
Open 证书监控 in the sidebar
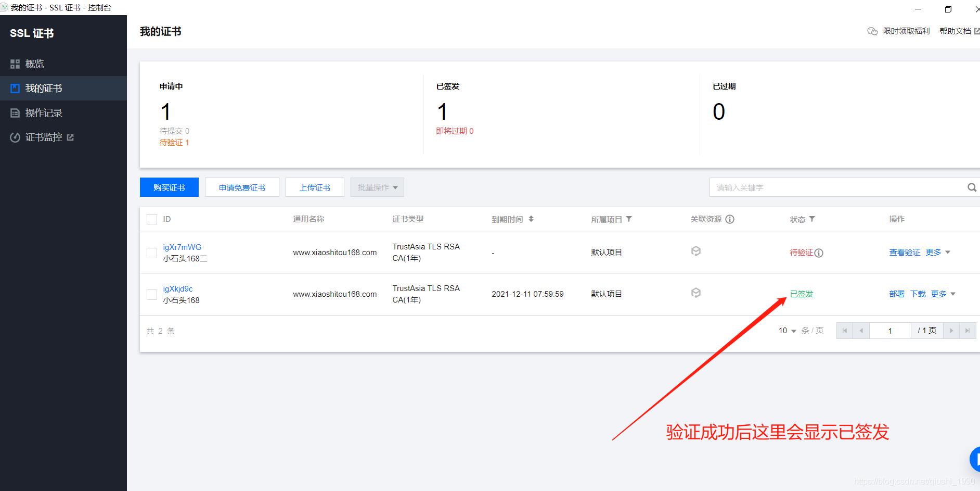pyautogui.click(x=63, y=137)
